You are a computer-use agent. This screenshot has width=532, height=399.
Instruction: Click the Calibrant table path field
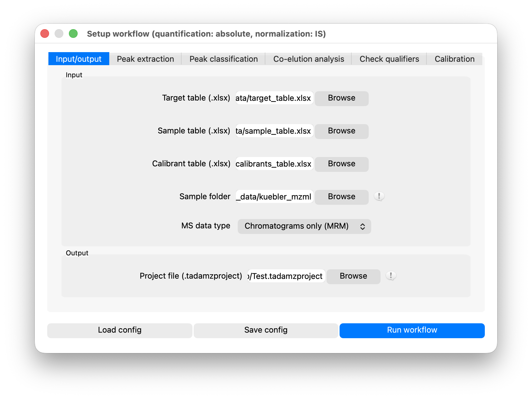(274, 164)
